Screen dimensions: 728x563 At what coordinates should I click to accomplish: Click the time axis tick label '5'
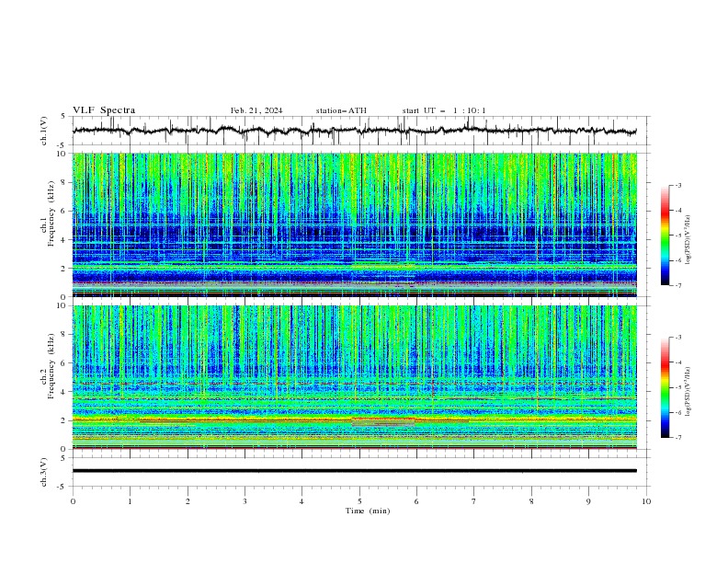click(359, 501)
